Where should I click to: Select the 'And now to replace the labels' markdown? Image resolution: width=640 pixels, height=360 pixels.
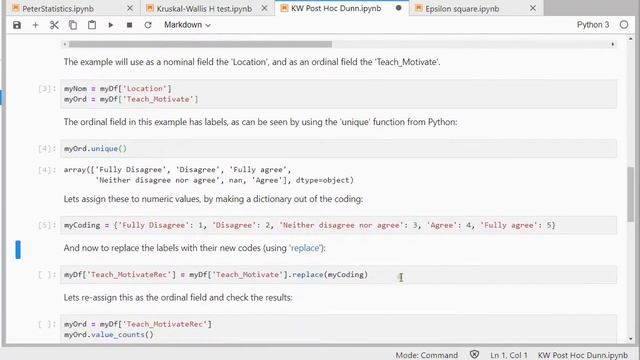click(x=194, y=248)
